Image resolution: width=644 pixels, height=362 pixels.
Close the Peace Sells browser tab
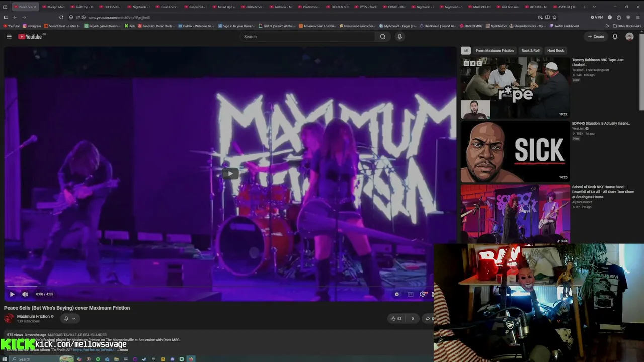tap(35, 7)
